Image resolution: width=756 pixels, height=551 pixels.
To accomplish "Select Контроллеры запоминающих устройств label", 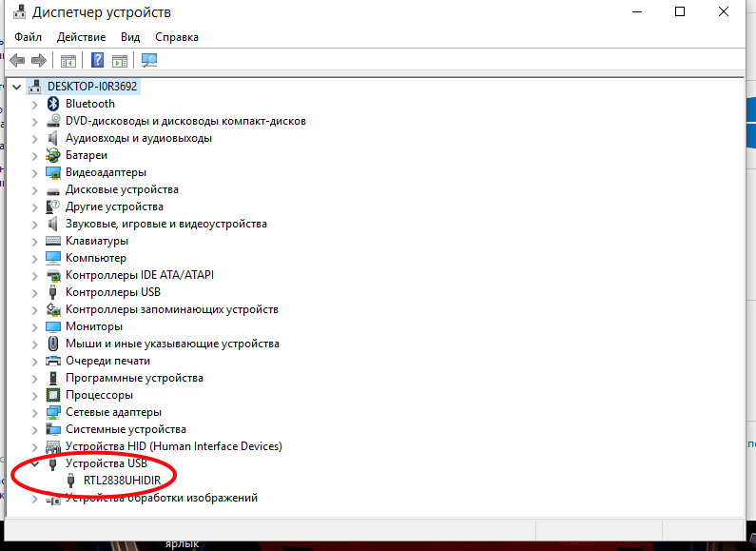I will click(x=171, y=309).
